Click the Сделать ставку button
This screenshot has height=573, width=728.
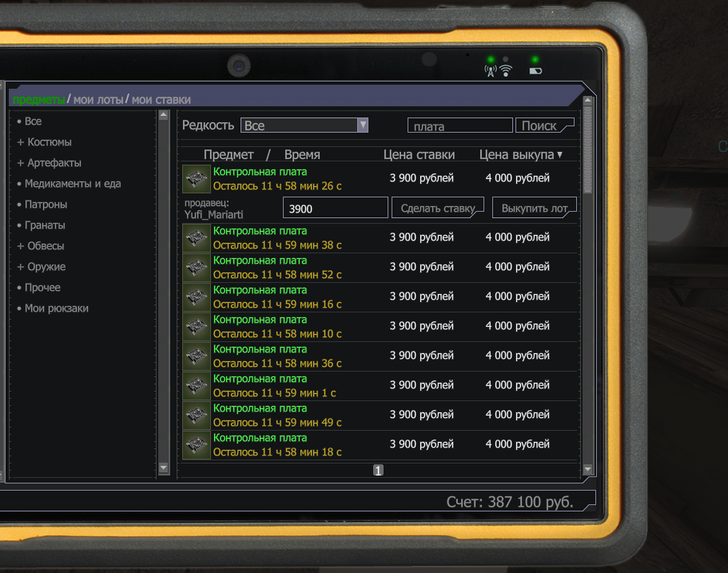click(438, 208)
